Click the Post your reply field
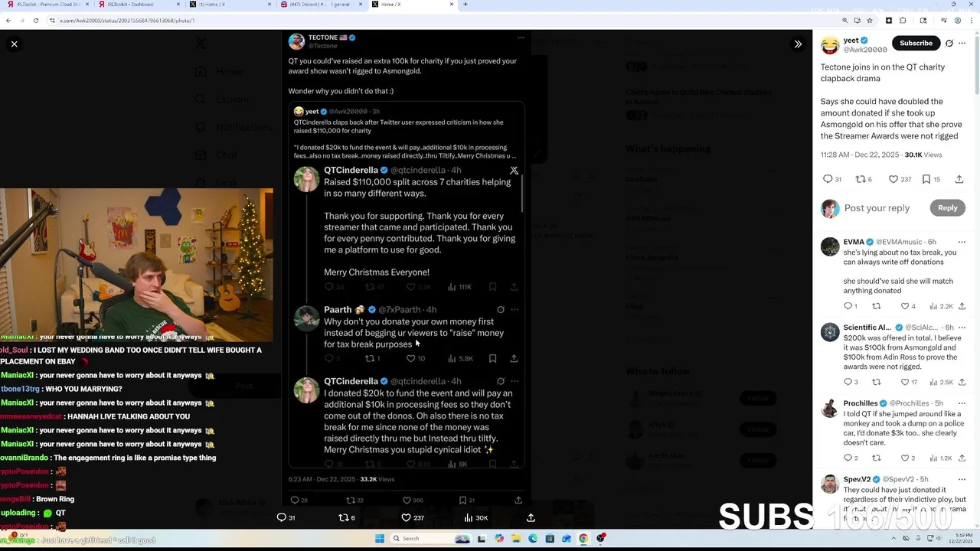This screenshot has height=551, width=980. 877,208
